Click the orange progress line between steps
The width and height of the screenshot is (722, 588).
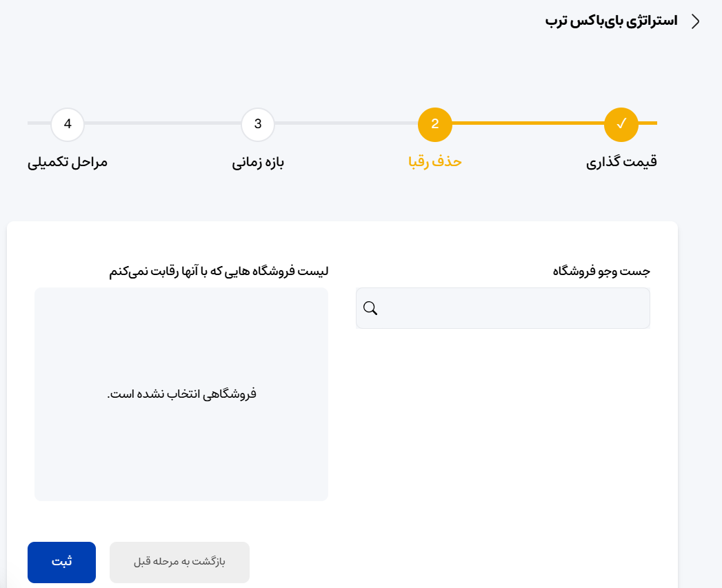[x=528, y=123]
